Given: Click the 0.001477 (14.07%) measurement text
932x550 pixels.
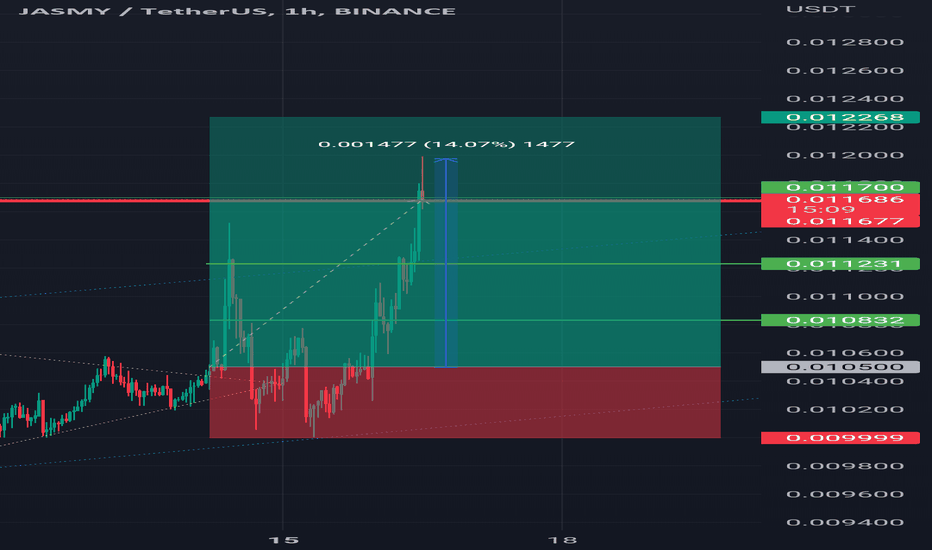Looking at the screenshot, I should 446,144.
